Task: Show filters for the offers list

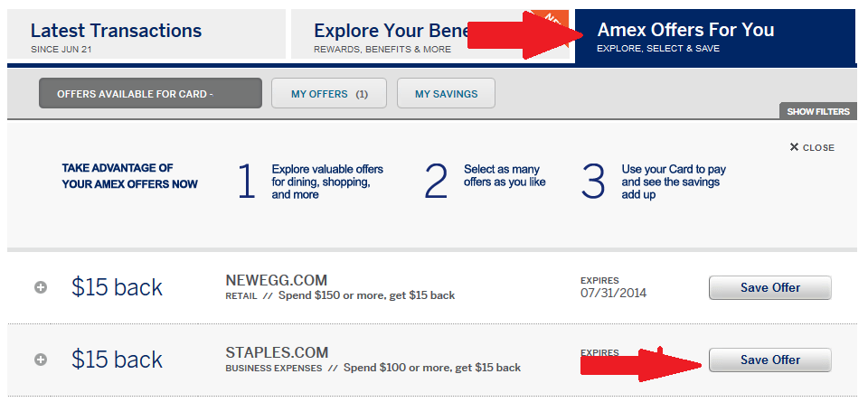Action: tap(817, 112)
